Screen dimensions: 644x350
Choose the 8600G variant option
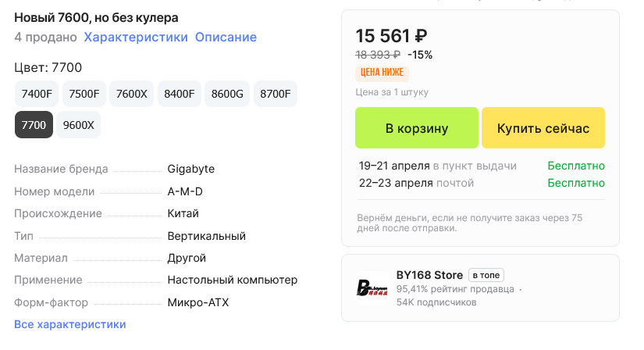227,95
